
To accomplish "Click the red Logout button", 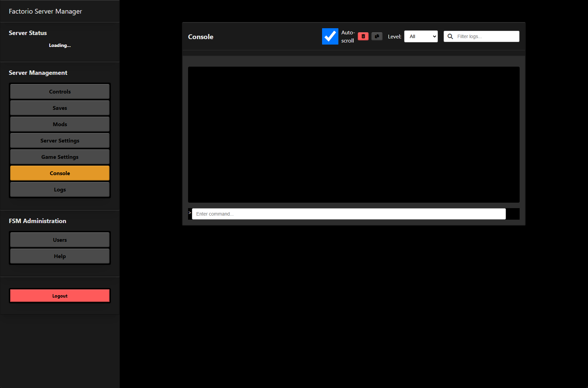I will (x=60, y=296).
